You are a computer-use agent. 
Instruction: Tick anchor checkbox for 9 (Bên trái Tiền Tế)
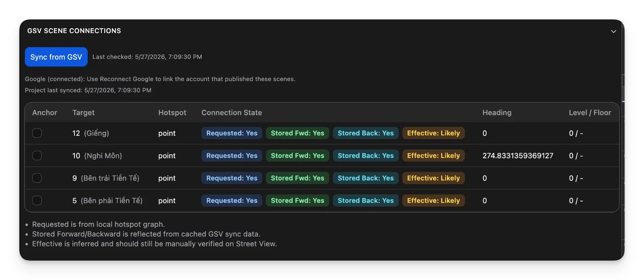point(37,178)
